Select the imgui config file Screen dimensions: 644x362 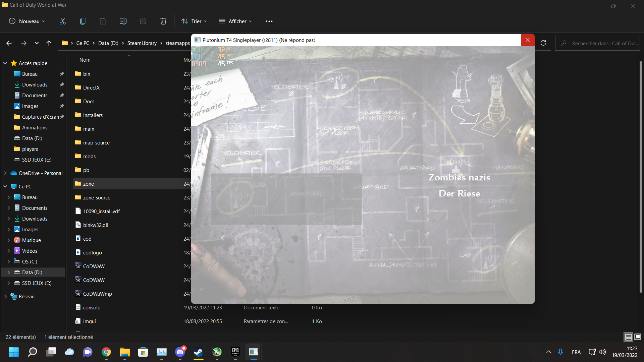[x=89, y=321]
